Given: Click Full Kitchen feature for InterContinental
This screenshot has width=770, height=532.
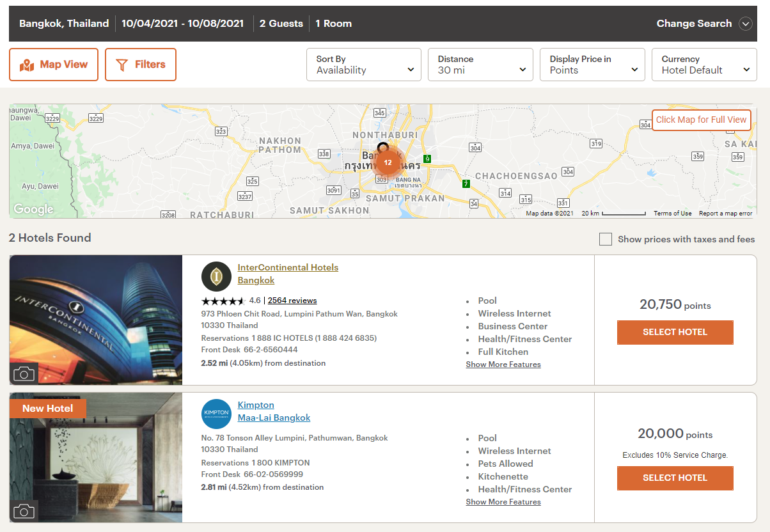Looking at the screenshot, I should (503, 352).
